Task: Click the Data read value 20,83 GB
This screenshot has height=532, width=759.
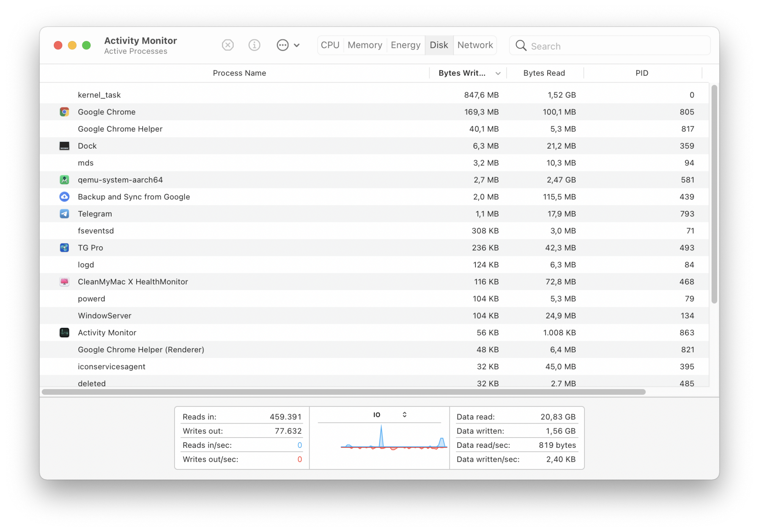Action: click(558, 417)
